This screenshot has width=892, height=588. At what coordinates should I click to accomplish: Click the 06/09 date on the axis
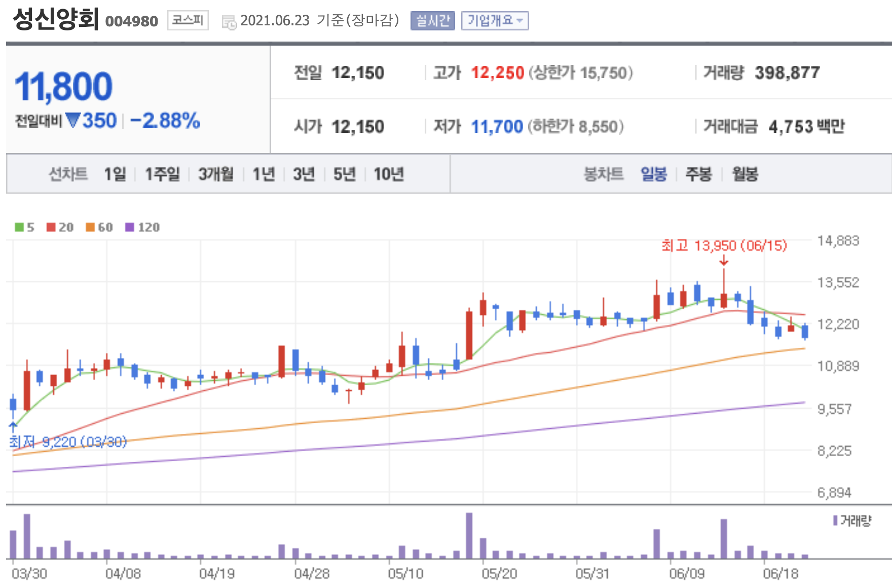click(687, 574)
